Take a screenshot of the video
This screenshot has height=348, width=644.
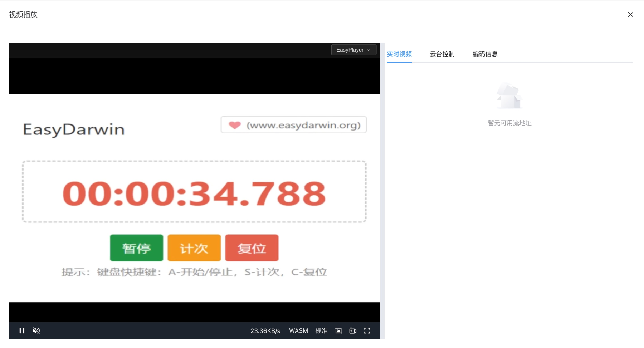pos(338,330)
